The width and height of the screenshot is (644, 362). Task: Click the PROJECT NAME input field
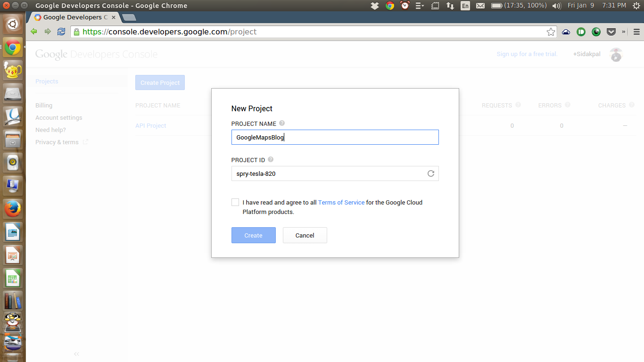[335, 137]
